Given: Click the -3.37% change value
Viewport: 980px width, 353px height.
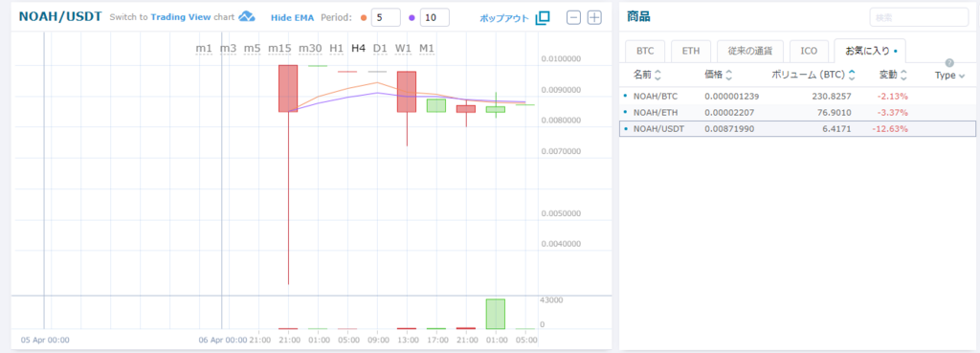Looking at the screenshot, I should point(893,113).
